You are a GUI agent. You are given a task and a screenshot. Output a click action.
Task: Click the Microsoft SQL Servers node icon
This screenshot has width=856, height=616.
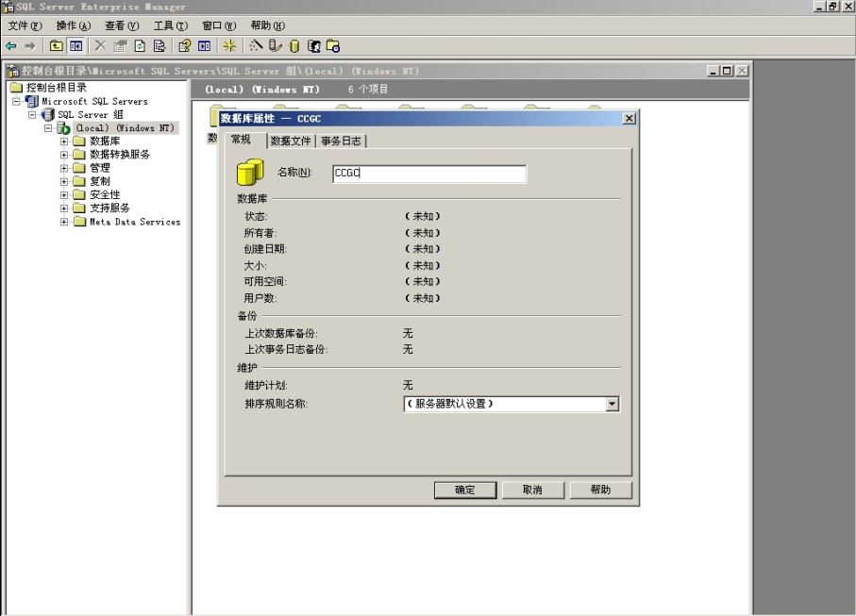32,101
